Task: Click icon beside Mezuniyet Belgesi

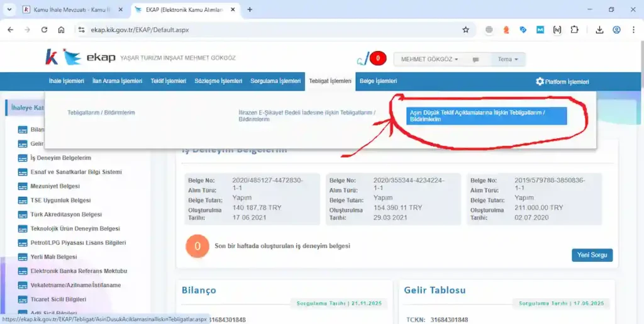Action: (23, 186)
